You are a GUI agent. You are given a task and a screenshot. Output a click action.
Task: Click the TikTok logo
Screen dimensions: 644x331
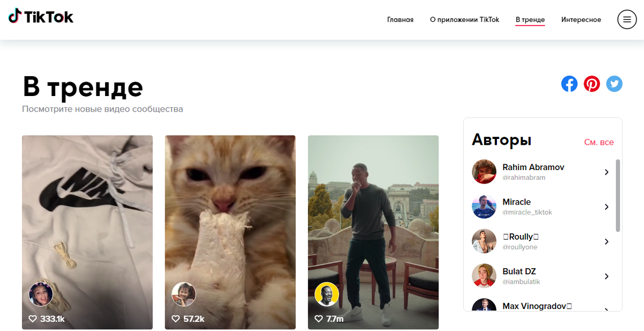tap(41, 17)
